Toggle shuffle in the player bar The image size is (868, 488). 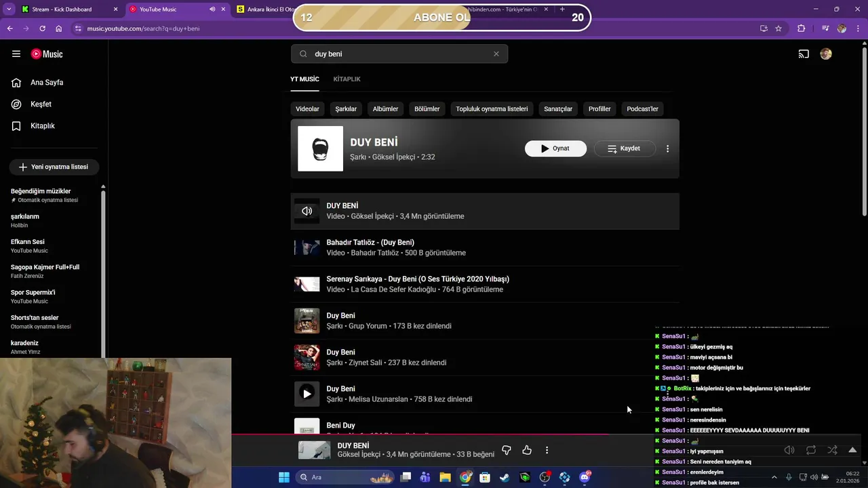coord(832,450)
